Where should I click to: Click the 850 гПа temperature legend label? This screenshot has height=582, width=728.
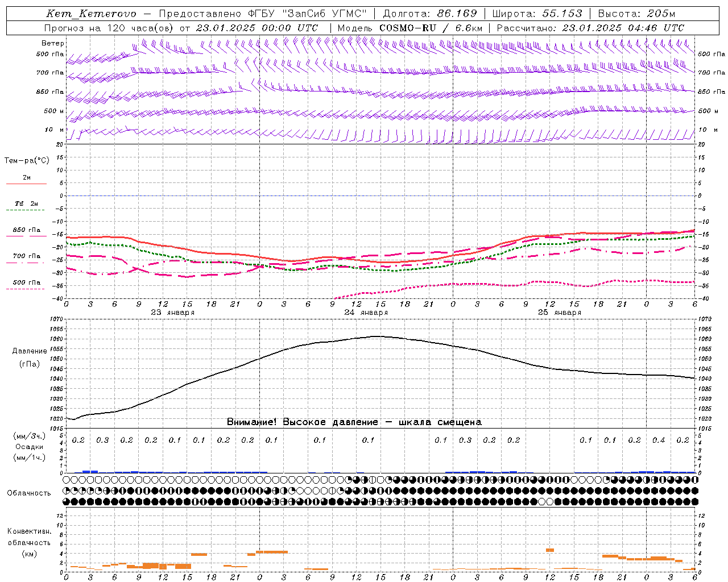pos(27,230)
